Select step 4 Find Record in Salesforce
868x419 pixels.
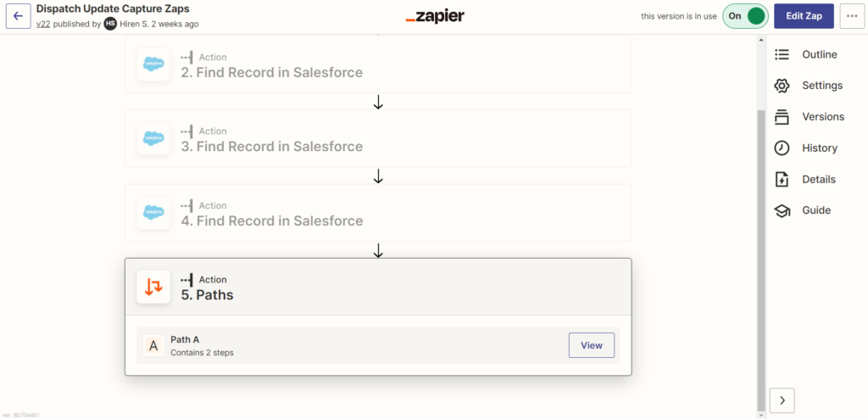coord(378,213)
